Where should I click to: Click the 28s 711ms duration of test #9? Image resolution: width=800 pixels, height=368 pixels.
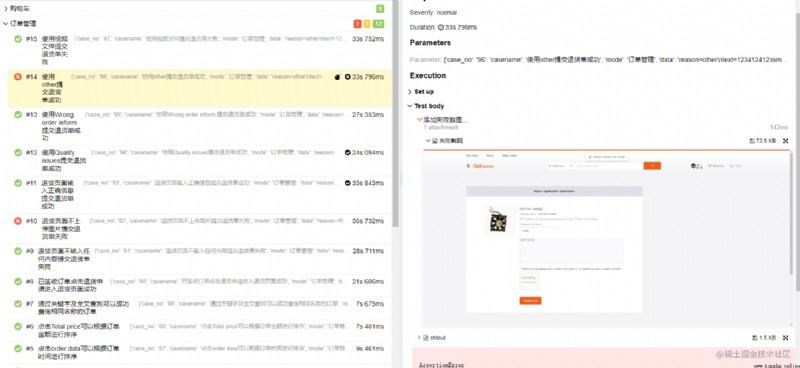click(368, 251)
